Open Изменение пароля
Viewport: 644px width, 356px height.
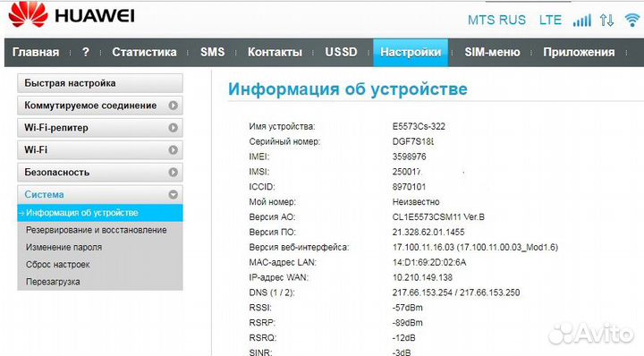coord(64,247)
